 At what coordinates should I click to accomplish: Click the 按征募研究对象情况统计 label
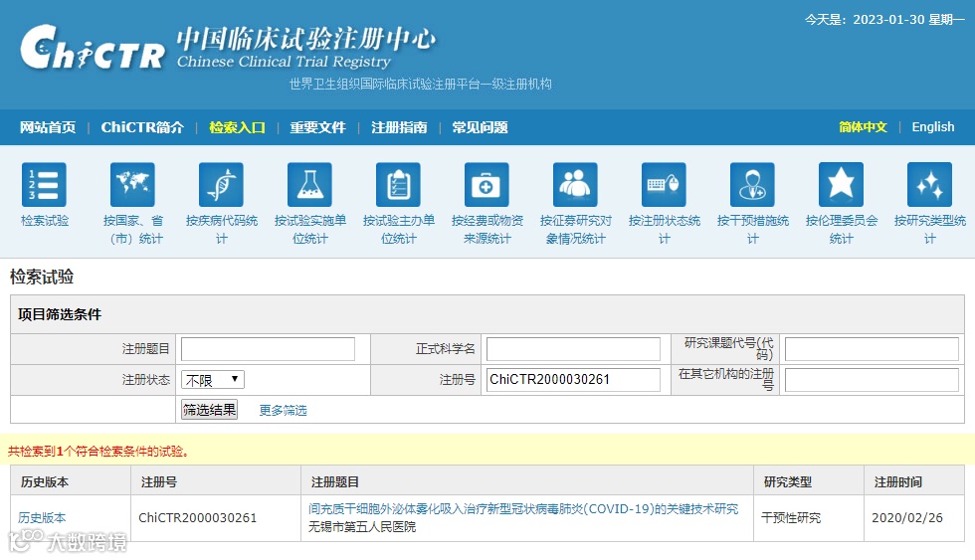(575, 230)
